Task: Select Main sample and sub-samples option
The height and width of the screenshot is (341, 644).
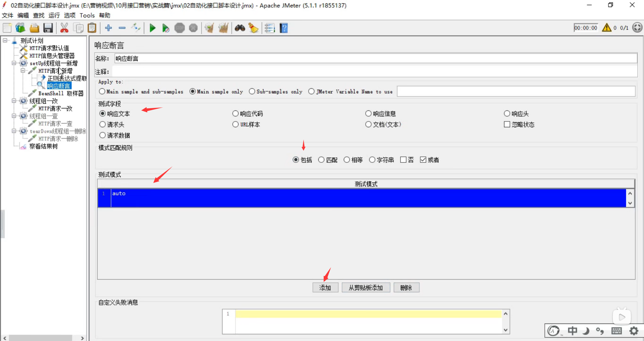Action: click(x=141, y=92)
